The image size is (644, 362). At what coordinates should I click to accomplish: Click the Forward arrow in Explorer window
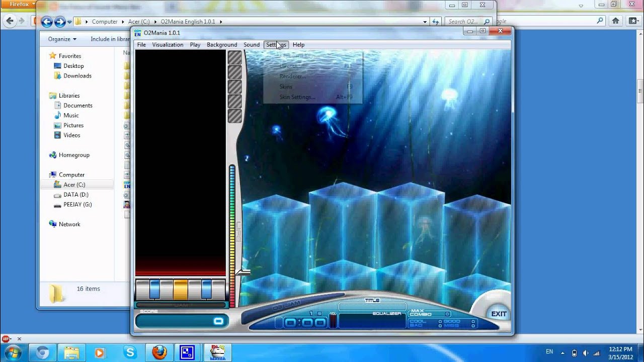60,22
